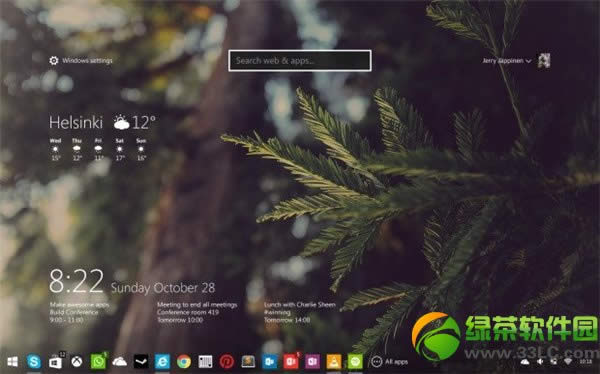
Task: Open the Meeting to end all meetings event
Action: tap(197, 312)
